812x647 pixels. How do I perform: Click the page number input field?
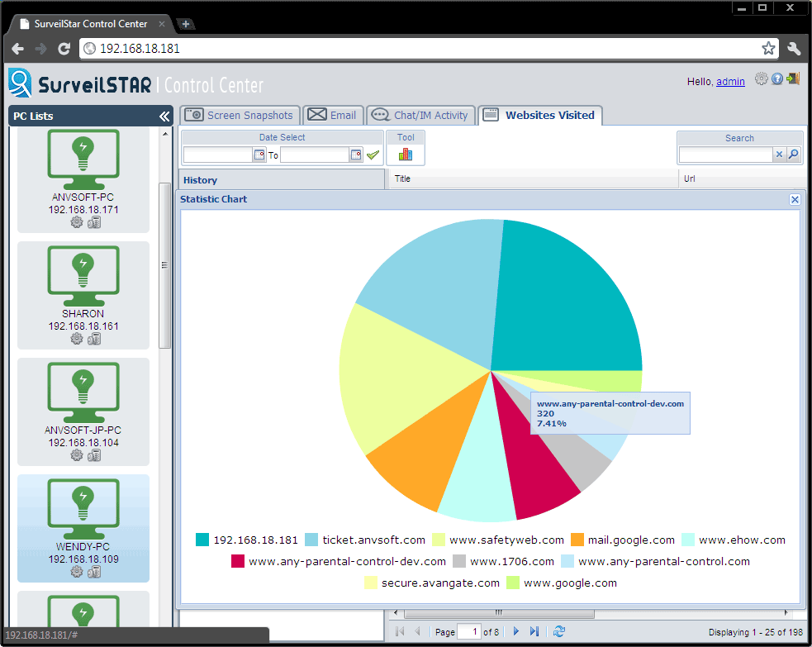468,631
